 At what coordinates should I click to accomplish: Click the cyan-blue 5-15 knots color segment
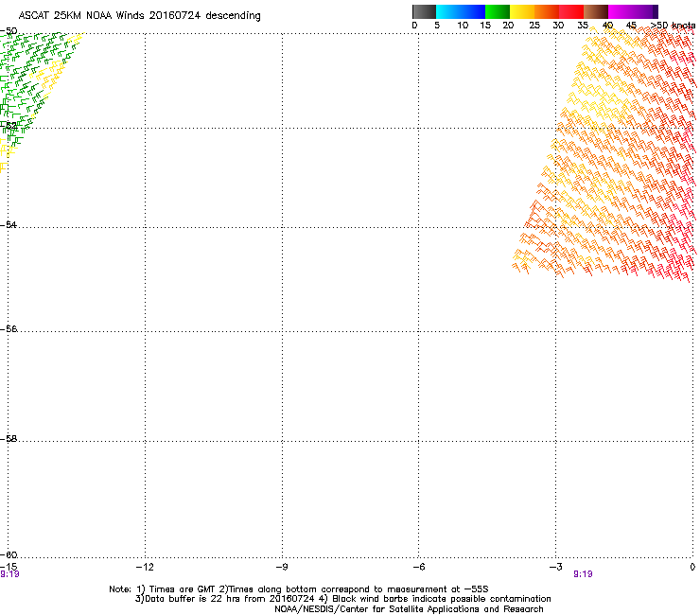point(461,11)
